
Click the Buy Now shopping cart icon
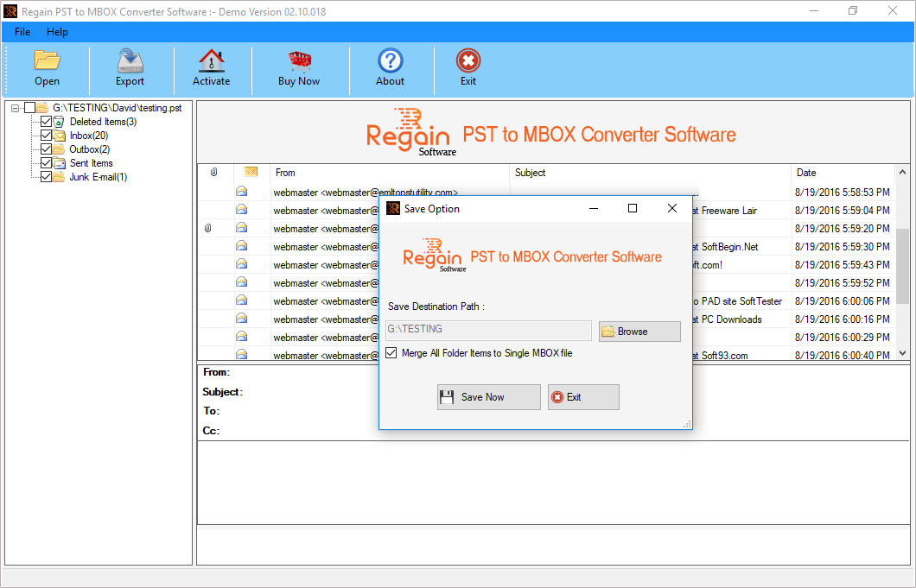299,60
